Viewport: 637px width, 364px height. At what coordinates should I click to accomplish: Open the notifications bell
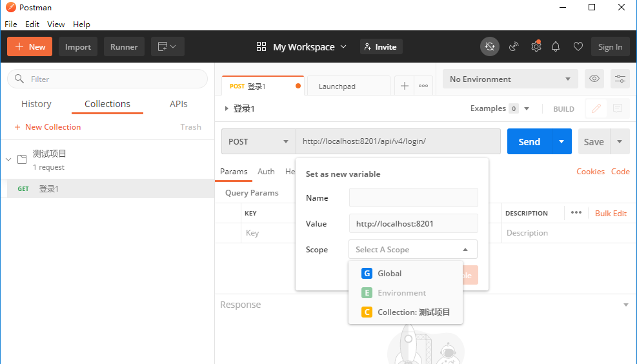click(x=556, y=46)
